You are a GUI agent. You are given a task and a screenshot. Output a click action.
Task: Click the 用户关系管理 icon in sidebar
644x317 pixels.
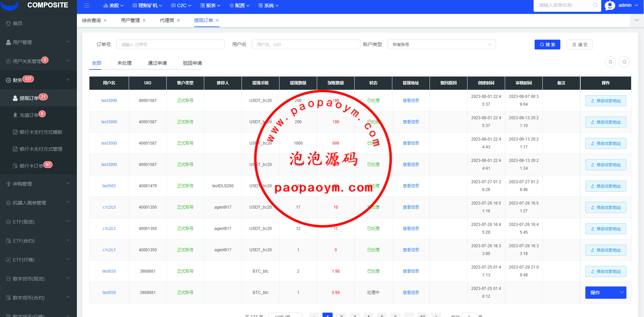point(8,61)
